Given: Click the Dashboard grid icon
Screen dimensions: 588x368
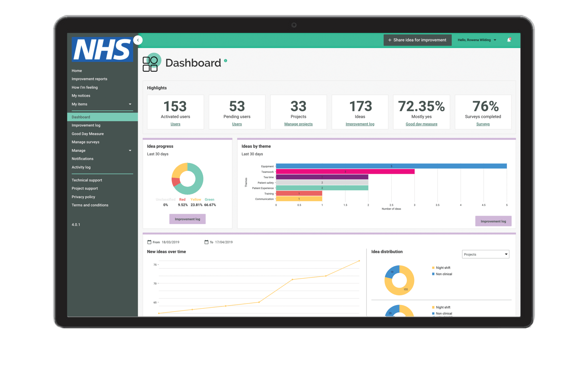Looking at the screenshot, I should coord(150,64).
